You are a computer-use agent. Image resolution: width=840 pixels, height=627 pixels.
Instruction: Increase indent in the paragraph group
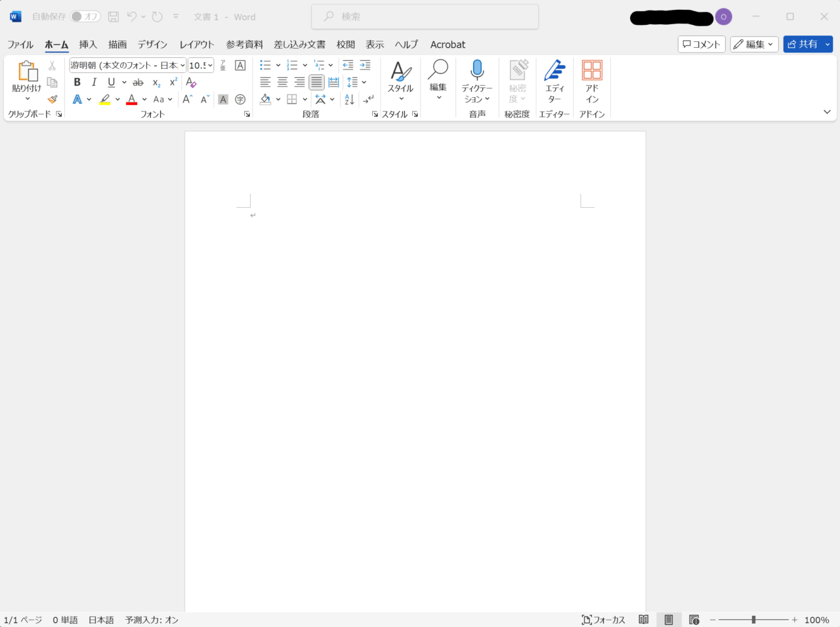[x=365, y=65]
